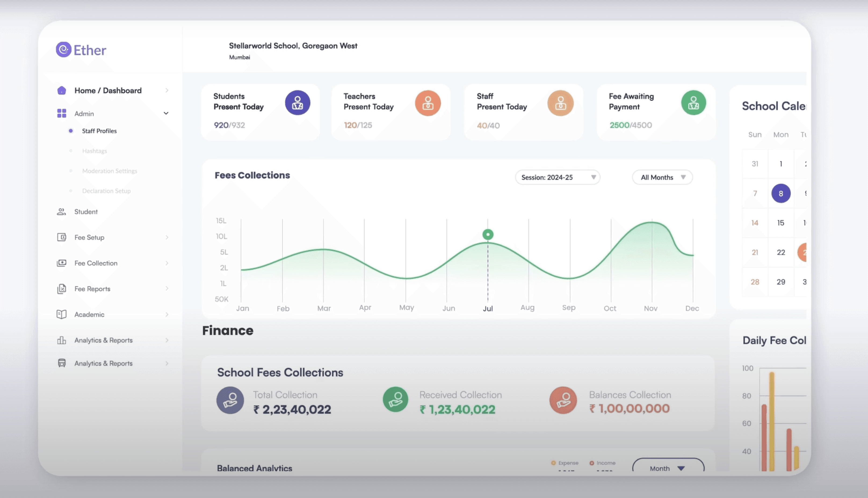868x498 pixels.
Task: Open the Staff Profiles menu item
Action: pos(99,131)
